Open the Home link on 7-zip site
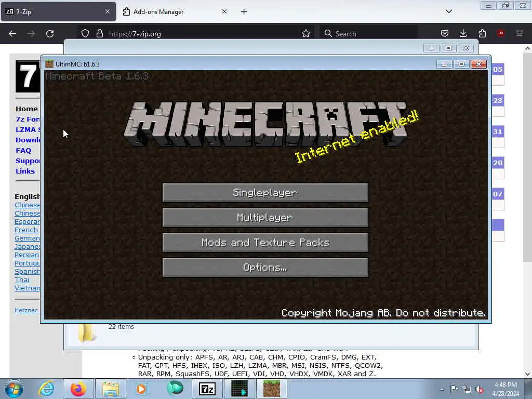 (26, 109)
